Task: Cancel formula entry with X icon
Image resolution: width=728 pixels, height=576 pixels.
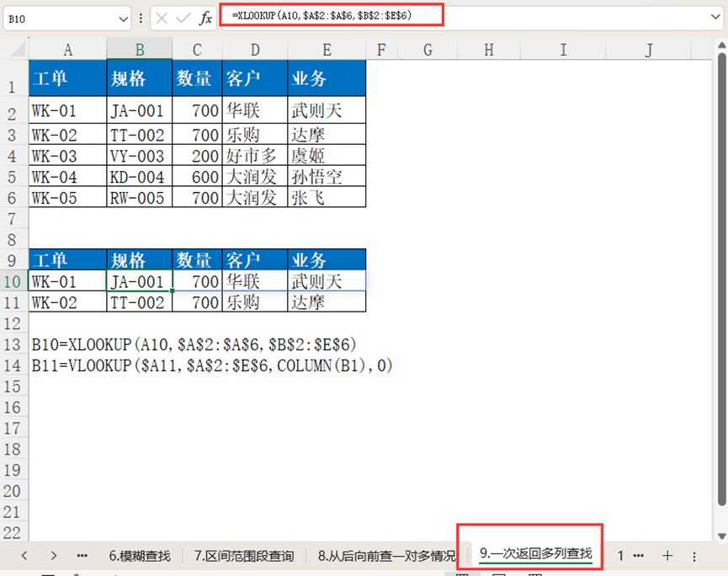Action: click(x=162, y=19)
